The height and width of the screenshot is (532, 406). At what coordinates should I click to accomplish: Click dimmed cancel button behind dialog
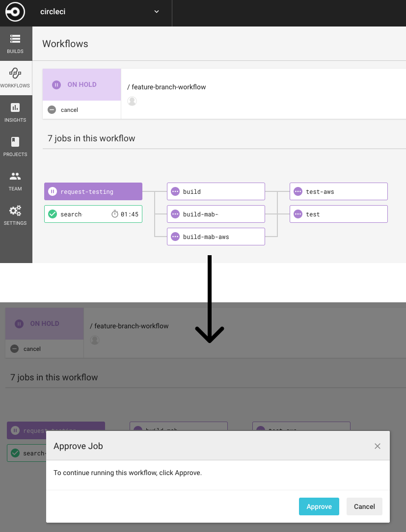point(26,348)
